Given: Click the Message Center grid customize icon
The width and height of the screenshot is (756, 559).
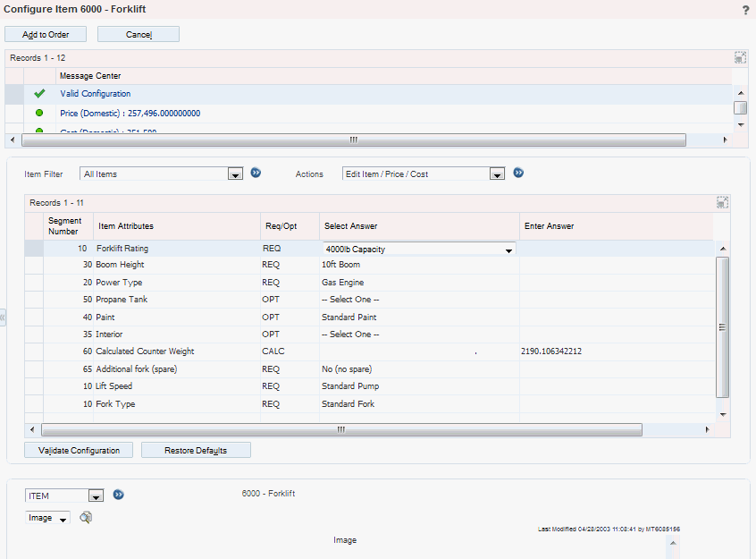Looking at the screenshot, I should 740,57.
